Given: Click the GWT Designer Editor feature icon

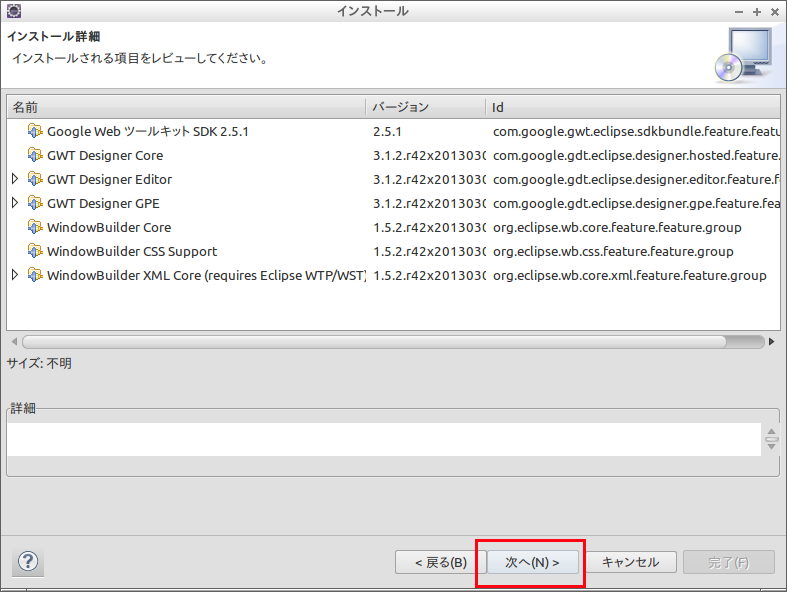Looking at the screenshot, I should [x=35, y=179].
